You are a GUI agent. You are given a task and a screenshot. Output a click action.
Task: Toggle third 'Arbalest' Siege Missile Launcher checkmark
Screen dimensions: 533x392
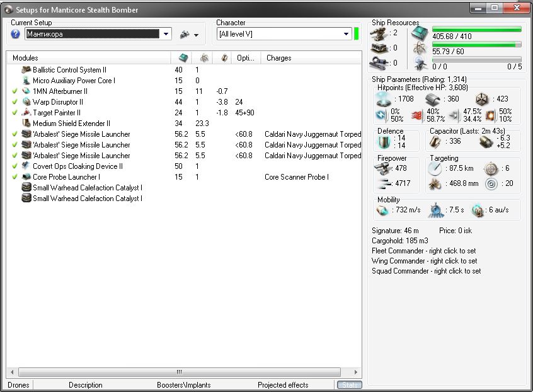tap(14, 156)
